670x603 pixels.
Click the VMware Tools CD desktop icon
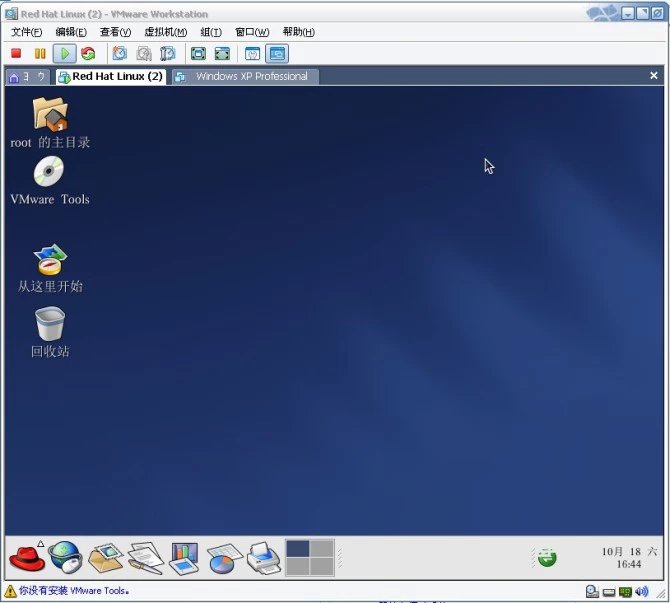click(49, 172)
